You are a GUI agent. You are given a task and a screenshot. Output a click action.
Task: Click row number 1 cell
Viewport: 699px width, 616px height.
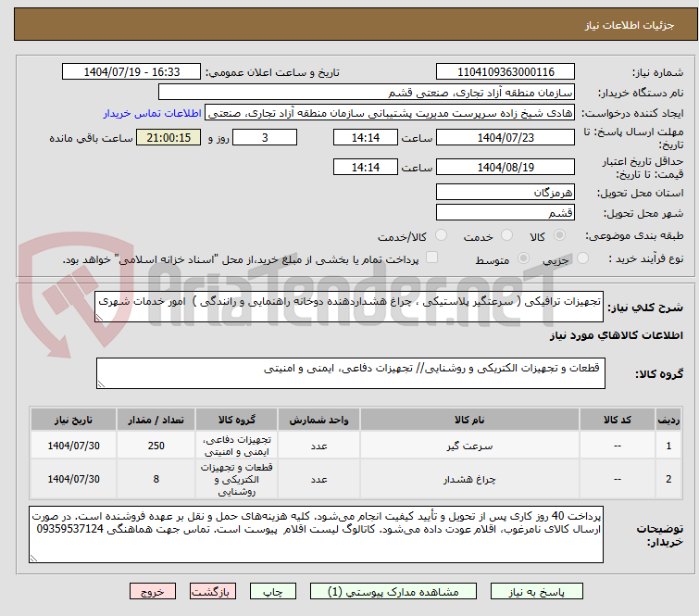tap(668, 446)
